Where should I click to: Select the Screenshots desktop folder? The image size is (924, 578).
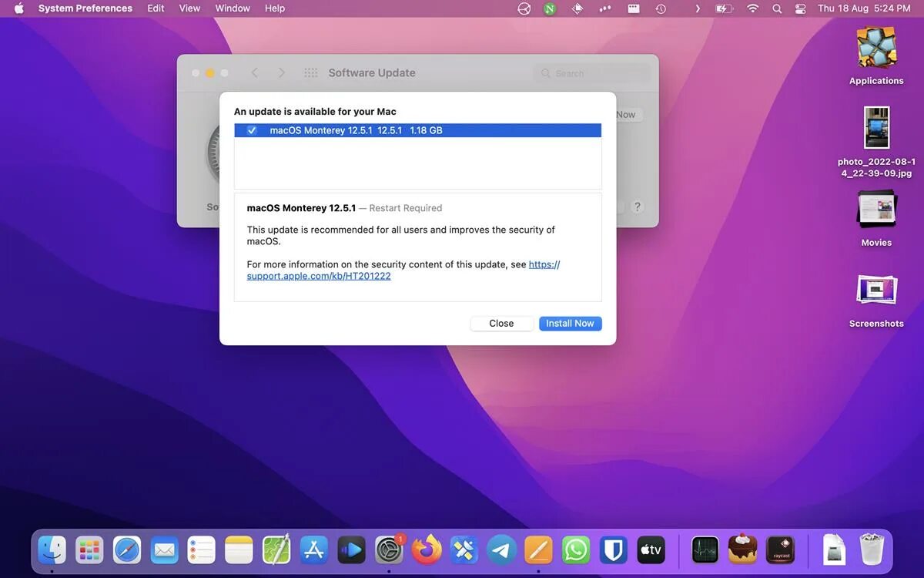pos(876,300)
